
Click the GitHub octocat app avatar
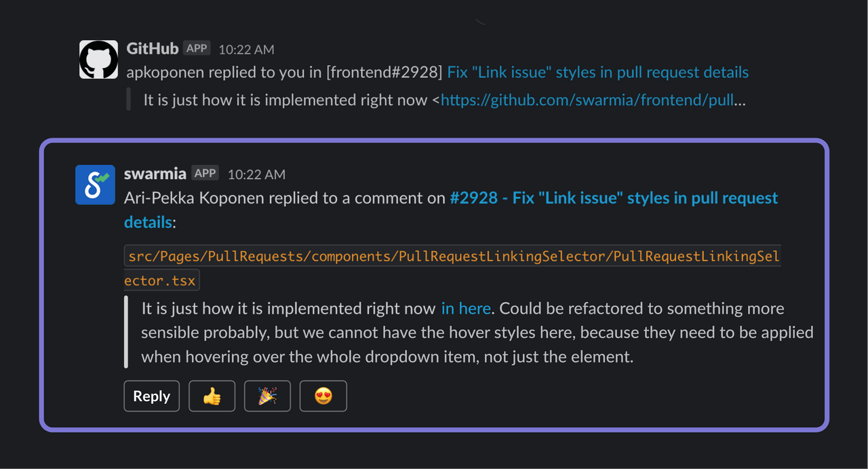98,59
